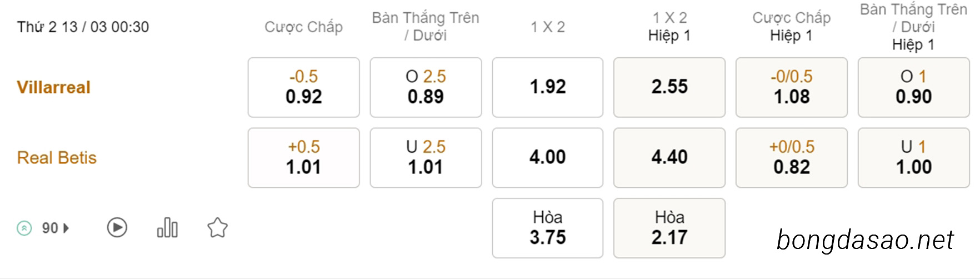Image resolution: width=980 pixels, height=279 pixels.
Task: Pick first-half handicap -0/0.5 at 1.08
Action: [792, 87]
